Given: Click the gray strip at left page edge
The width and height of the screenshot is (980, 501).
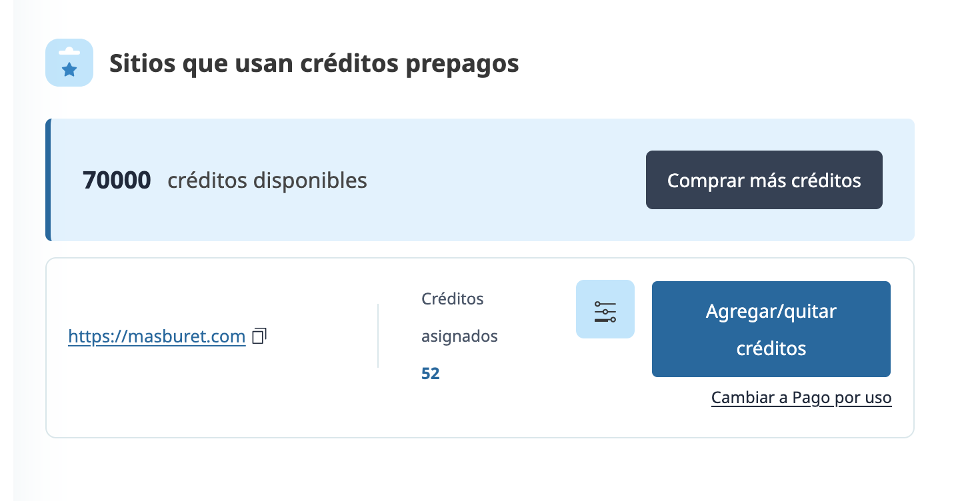Looking at the screenshot, I should point(7,266).
